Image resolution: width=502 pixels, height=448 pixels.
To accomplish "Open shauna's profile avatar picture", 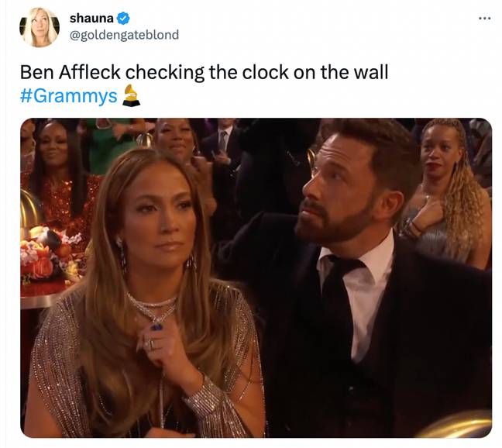I will pos(40,27).
